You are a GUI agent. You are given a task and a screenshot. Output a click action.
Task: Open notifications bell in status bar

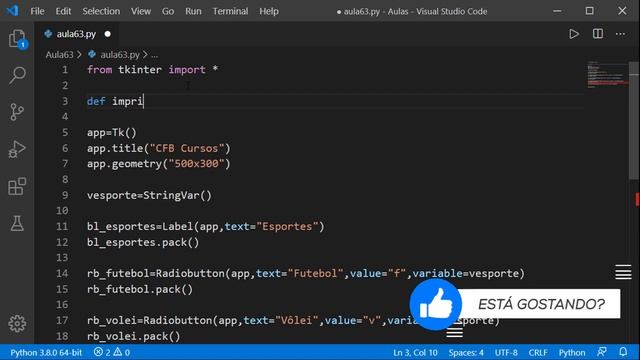pyautogui.click(x=623, y=352)
